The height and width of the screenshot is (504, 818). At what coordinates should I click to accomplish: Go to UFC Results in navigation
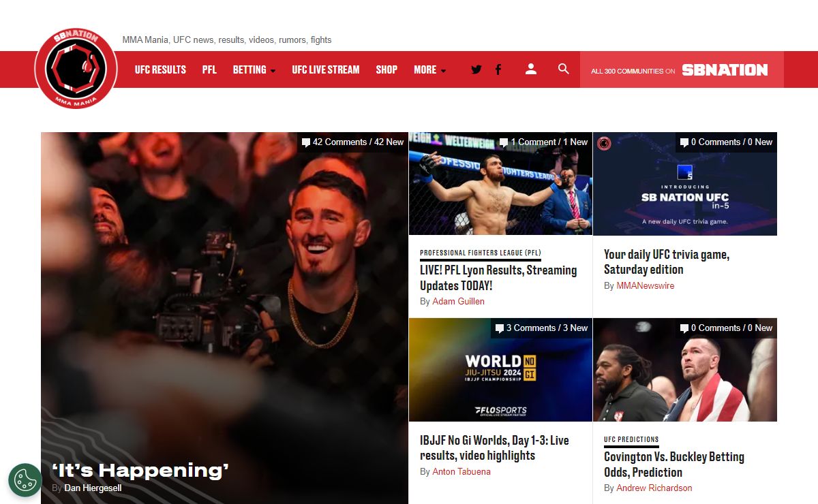(160, 69)
